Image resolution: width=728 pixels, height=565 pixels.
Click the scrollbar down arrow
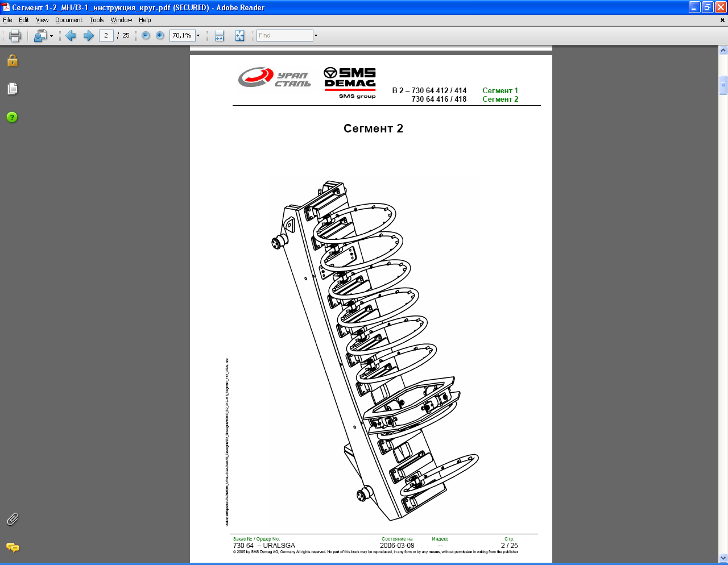pos(723,558)
